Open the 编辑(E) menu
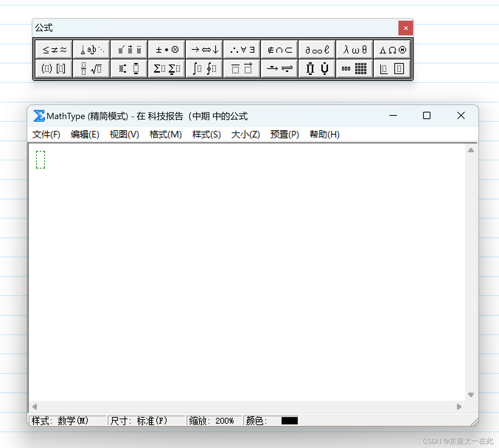The height and width of the screenshot is (448, 499). 85,135
